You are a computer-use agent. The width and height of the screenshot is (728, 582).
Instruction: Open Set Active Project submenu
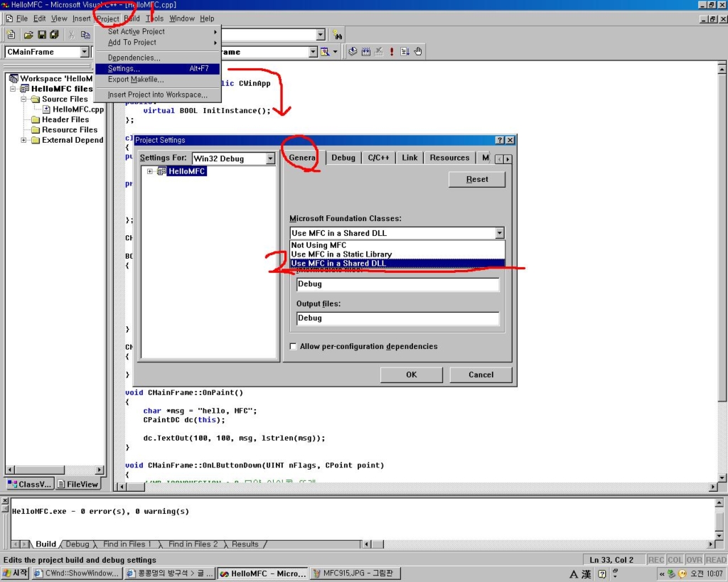coord(158,31)
